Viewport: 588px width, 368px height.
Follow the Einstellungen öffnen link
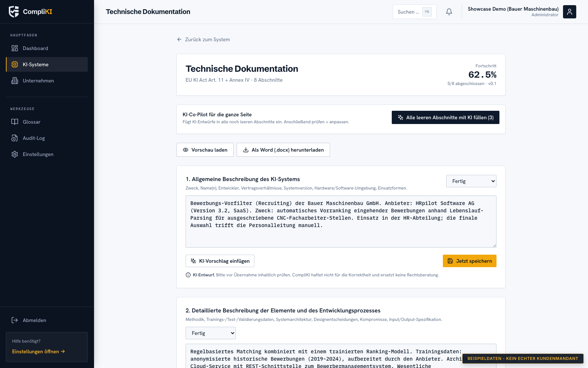[39, 351]
